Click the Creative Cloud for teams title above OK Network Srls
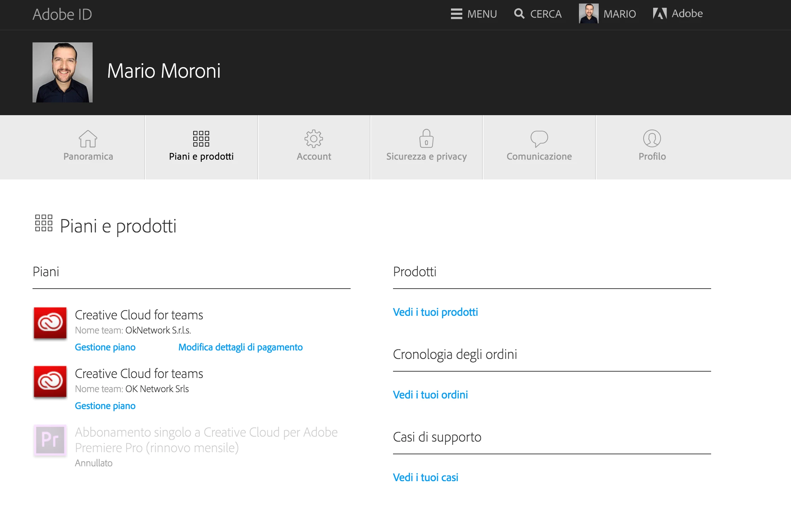Viewport: 791px width, 532px height. coord(139,373)
